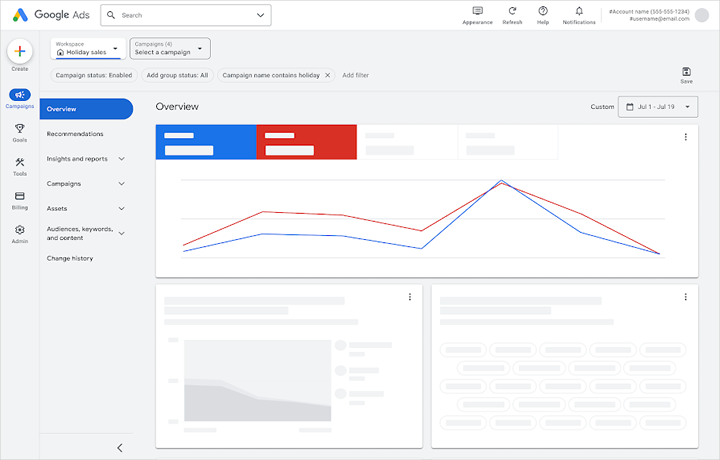The width and height of the screenshot is (720, 460).
Task: Open the Goals trophy icon
Action: [x=20, y=130]
